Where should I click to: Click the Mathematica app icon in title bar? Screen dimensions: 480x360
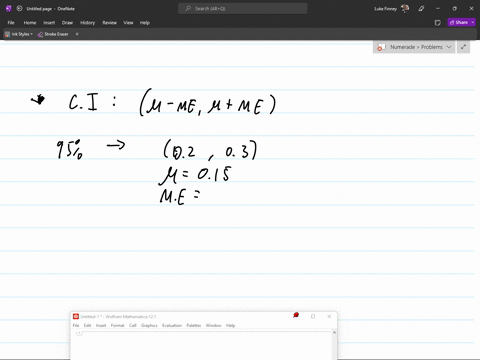point(76,316)
